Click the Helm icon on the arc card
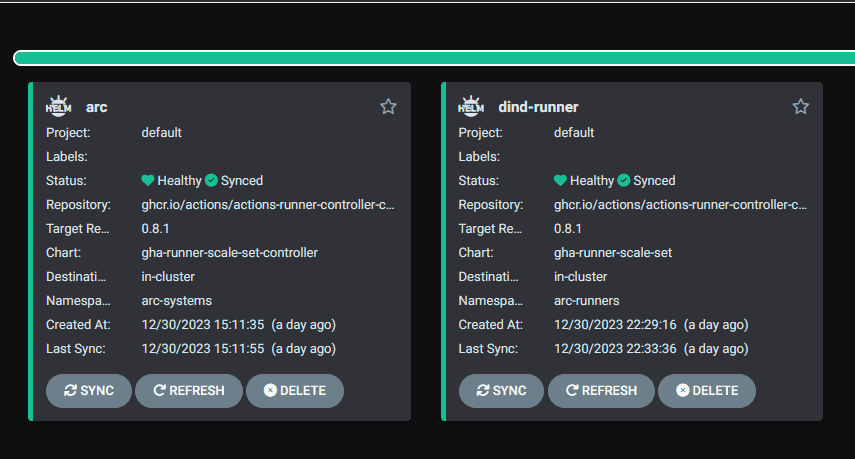 click(58, 106)
